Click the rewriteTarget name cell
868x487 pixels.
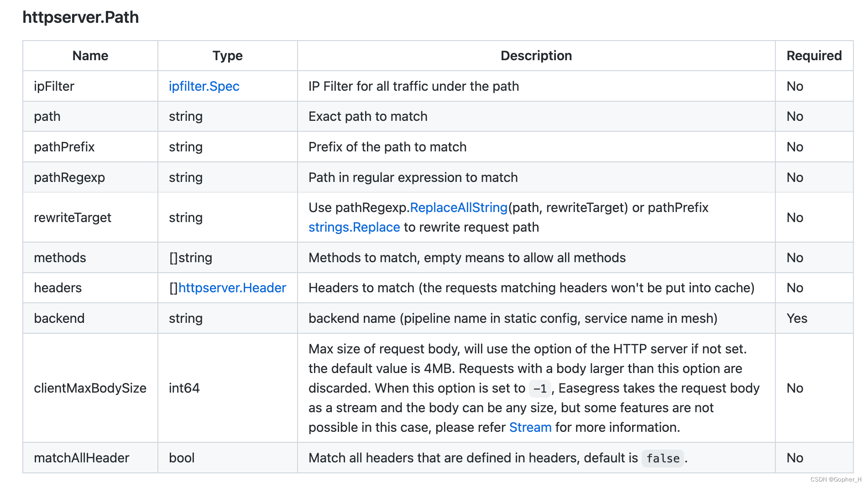73,218
